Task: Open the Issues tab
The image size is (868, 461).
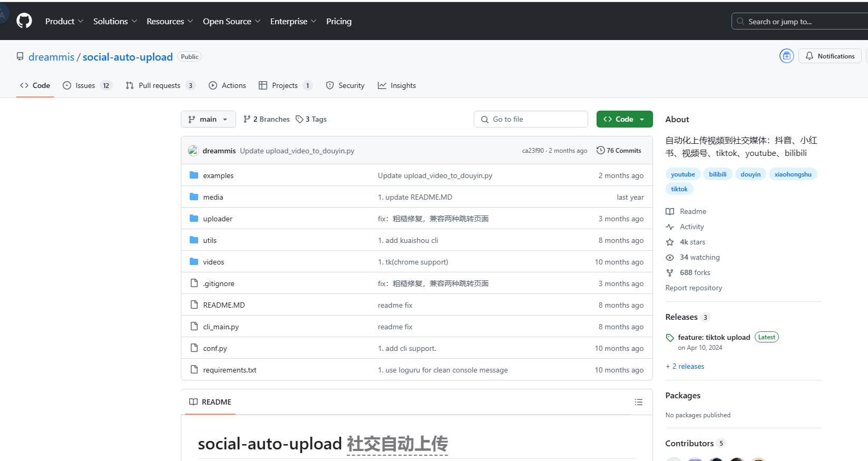Action: click(87, 85)
